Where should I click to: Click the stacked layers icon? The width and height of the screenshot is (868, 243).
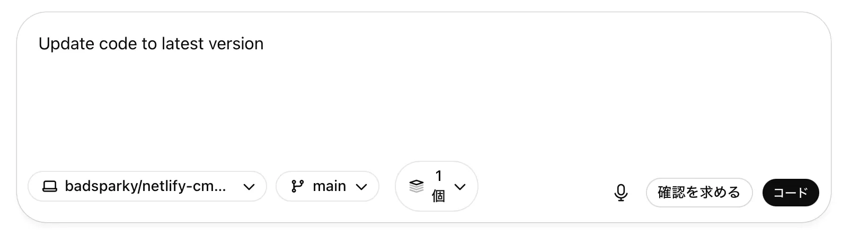(x=417, y=186)
